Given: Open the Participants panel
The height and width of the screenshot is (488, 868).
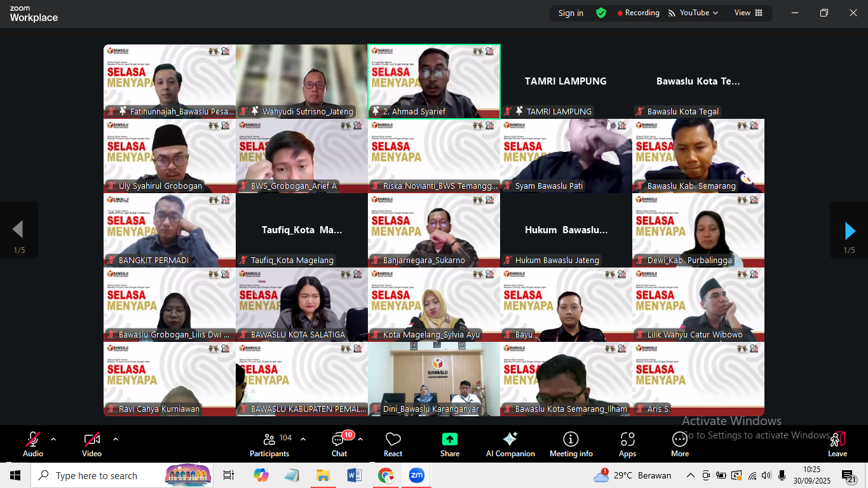Looking at the screenshot, I should tap(269, 443).
